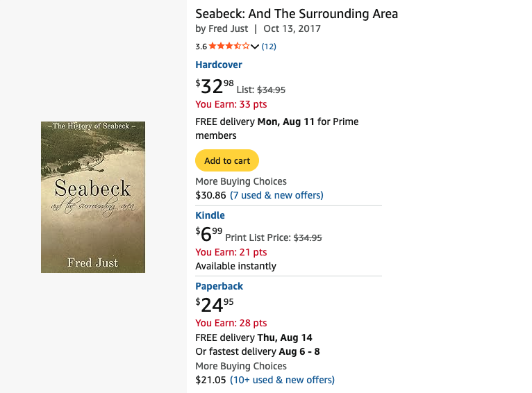532x393 pixels.
Task: Click the 3.6 rating number
Action: point(201,47)
